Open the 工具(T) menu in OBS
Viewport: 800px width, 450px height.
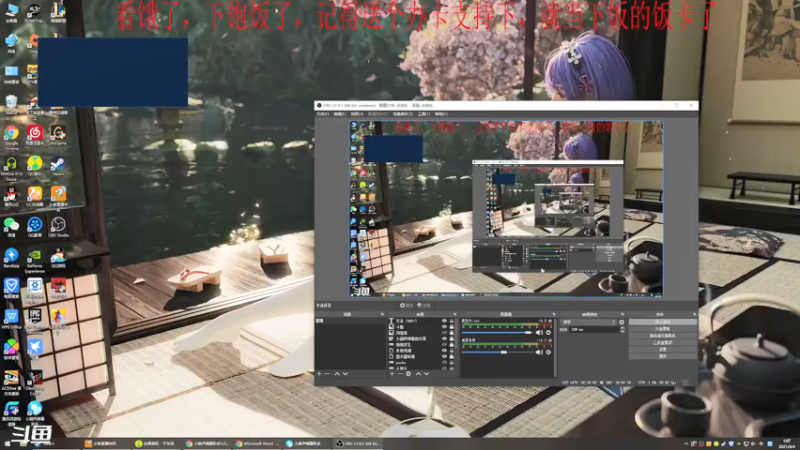[423, 114]
